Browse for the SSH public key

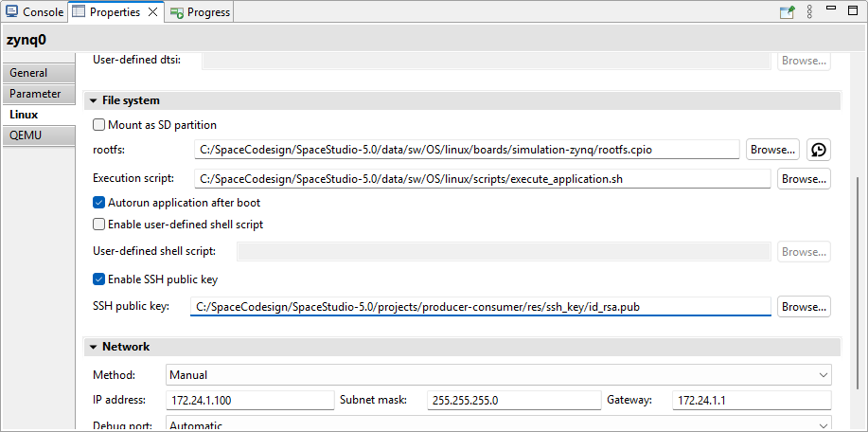click(x=804, y=306)
